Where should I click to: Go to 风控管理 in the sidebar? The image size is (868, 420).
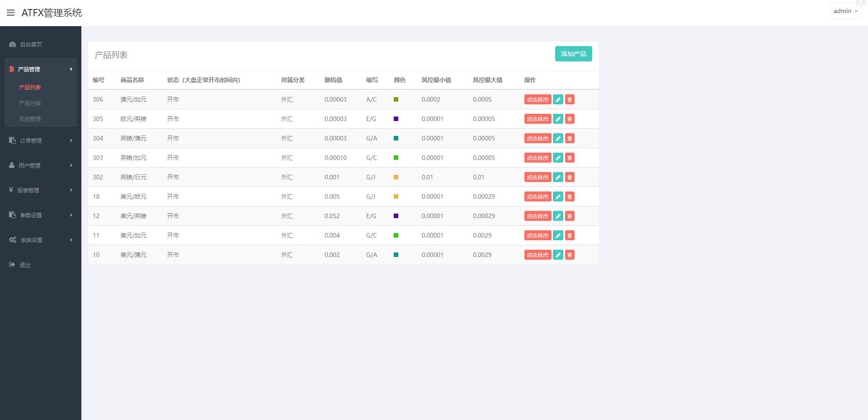[30, 119]
